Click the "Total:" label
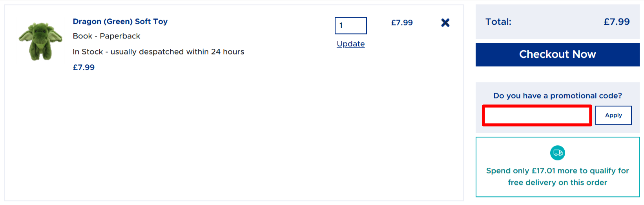The width and height of the screenshot is (644, 205). 498,22
